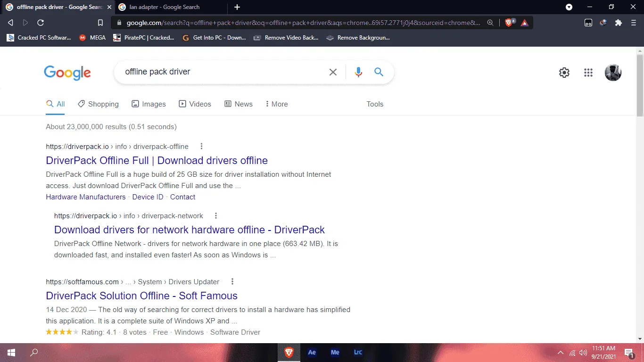Open the MEGA bookmark
644x362 pixels.
[x=92, y=38]
